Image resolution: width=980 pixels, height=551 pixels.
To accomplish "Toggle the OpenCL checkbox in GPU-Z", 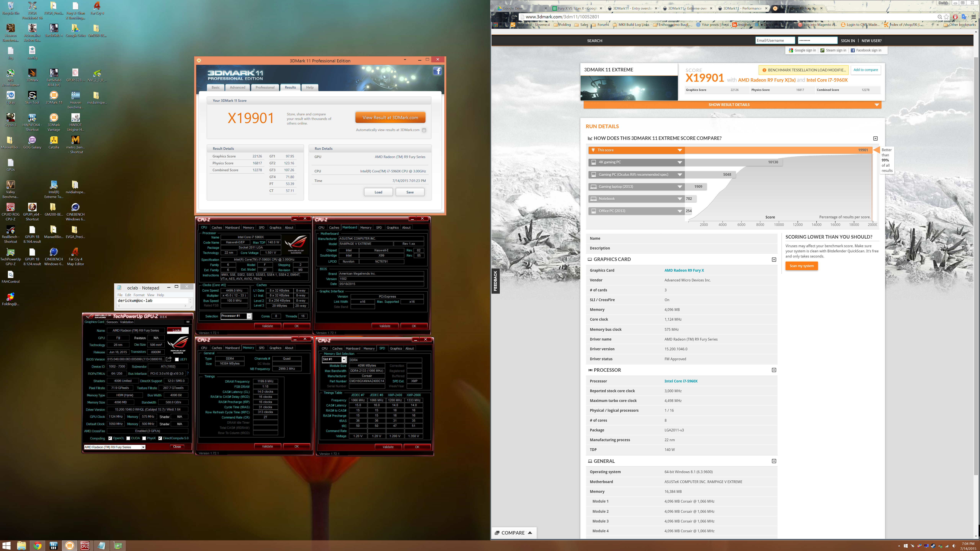I will click(110, 438).
